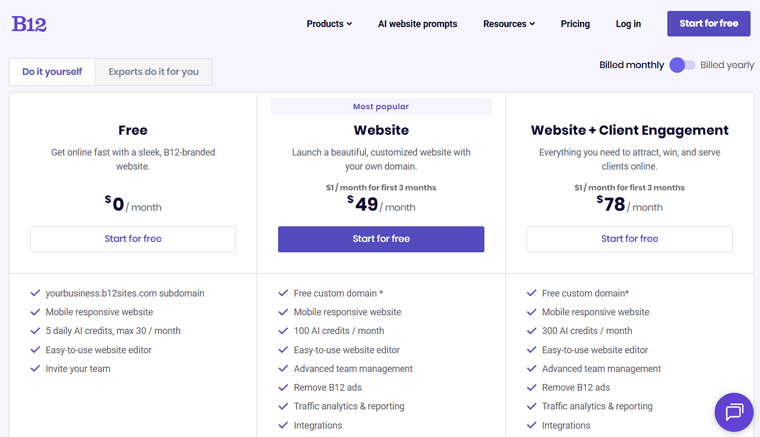Start for free on Website + Client Engagement

629,239
